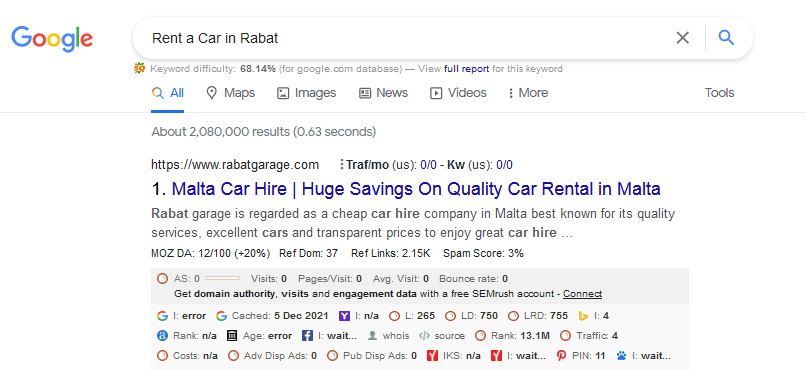This screenshot has height=378, width=806.
Task: Click the Yahoo index icon
Action: pyautogui.click(x=345, y=316)
